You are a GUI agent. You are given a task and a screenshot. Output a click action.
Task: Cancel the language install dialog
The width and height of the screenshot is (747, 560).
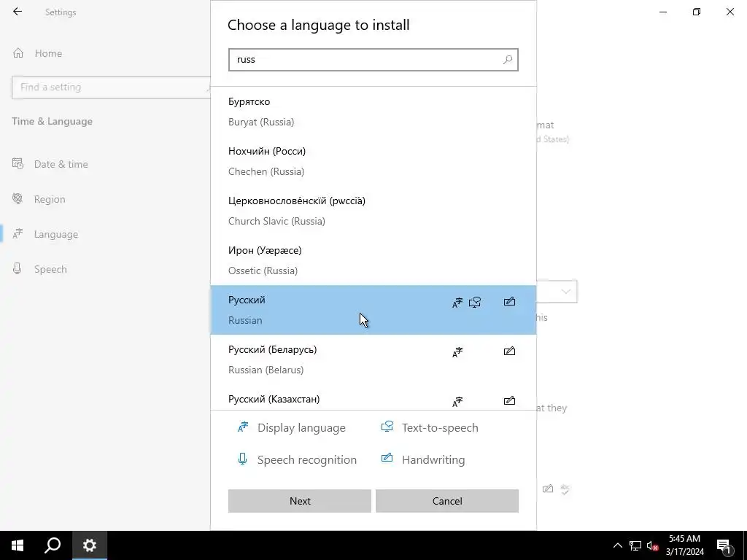[447, 501]
